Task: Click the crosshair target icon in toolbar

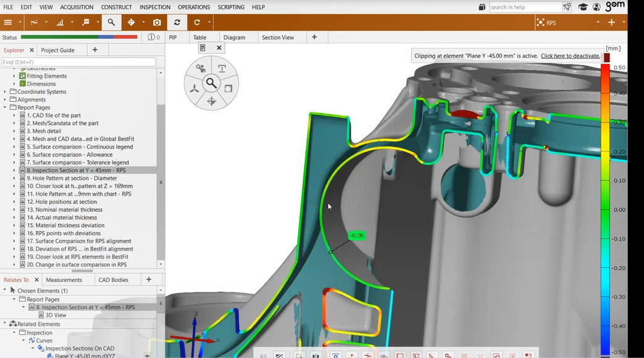Action: [x=131, y=22]
